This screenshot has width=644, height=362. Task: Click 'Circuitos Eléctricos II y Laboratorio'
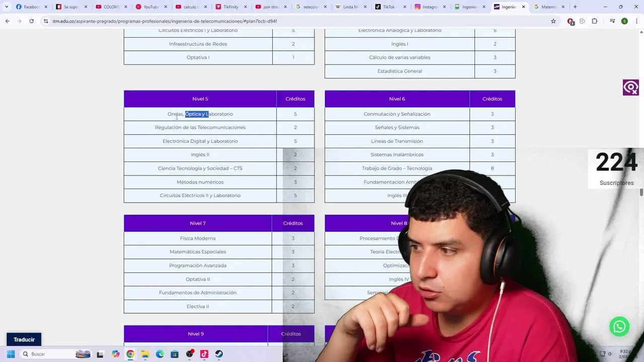click(200, 196)
